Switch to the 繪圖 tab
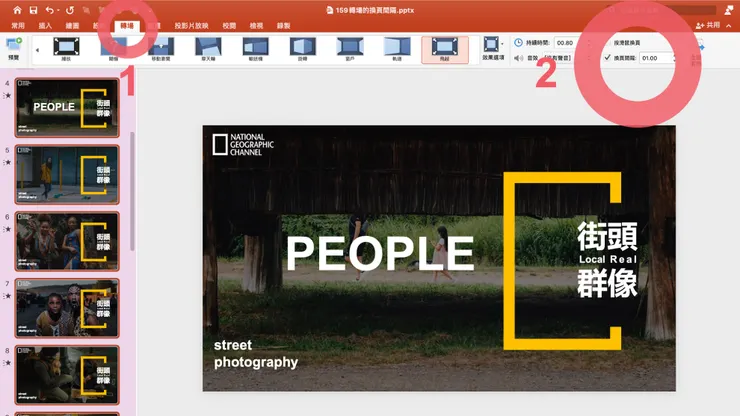 (72, 25)
